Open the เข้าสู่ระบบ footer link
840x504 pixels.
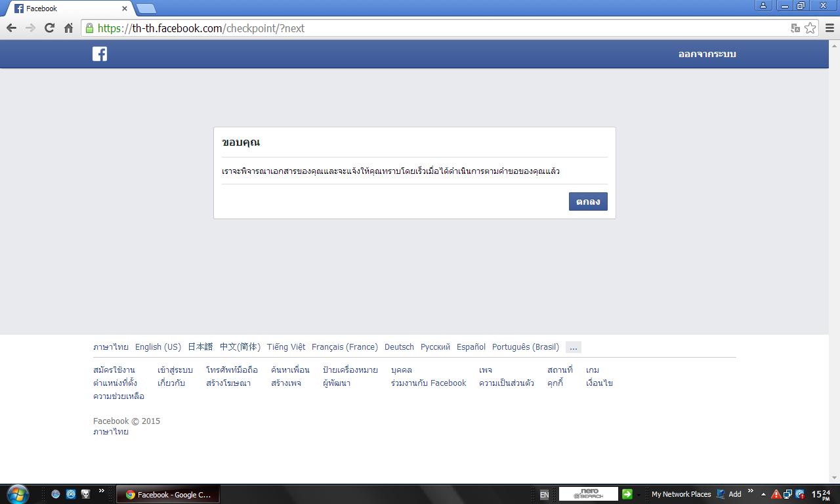coord(175,370)
